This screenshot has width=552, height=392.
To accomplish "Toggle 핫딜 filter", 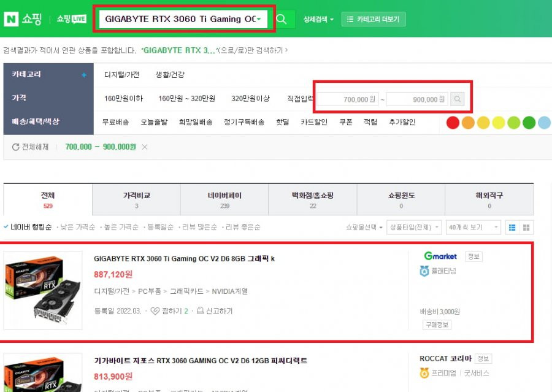I will click(283, 122).
